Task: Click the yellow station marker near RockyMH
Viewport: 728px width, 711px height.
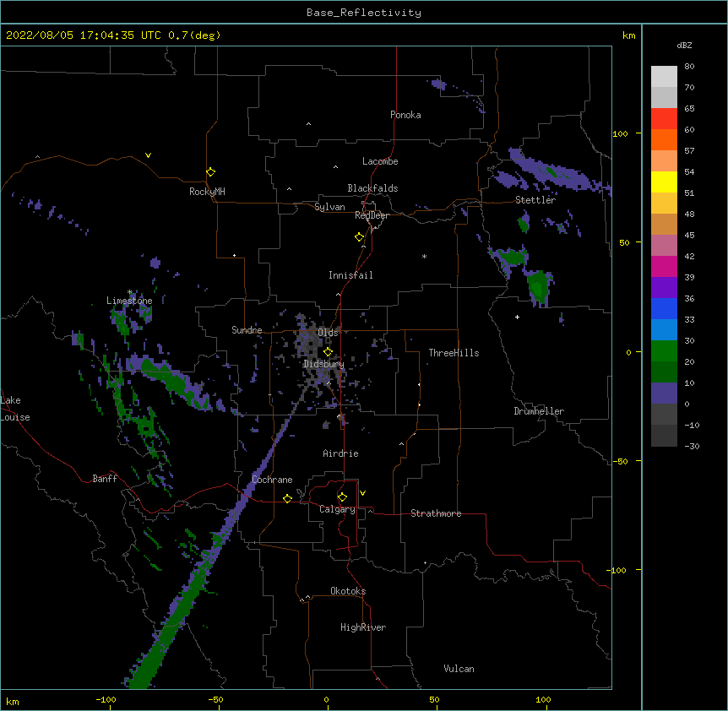Action: pos(210,171)
